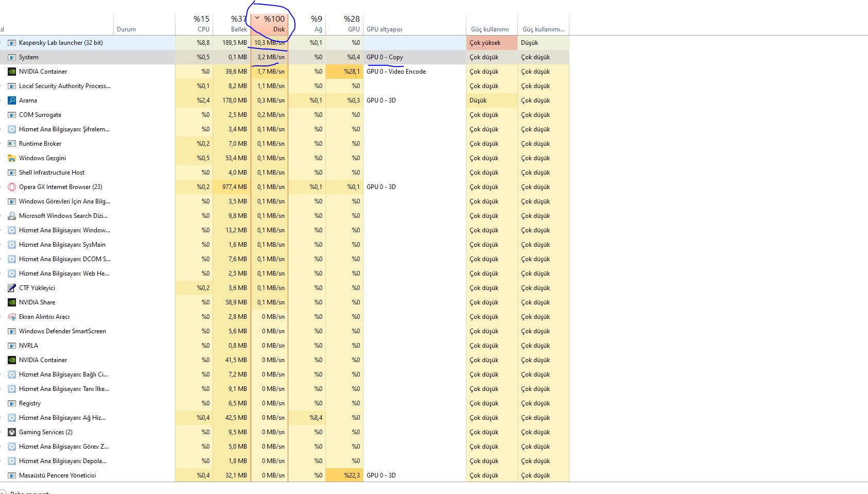Image resolution: width=868 pixels, height=494 pixels.
Task: Select the Hizmet Ana Bilgisayarı: Ağ Hiz... row name
Action: tap(62, 418)
